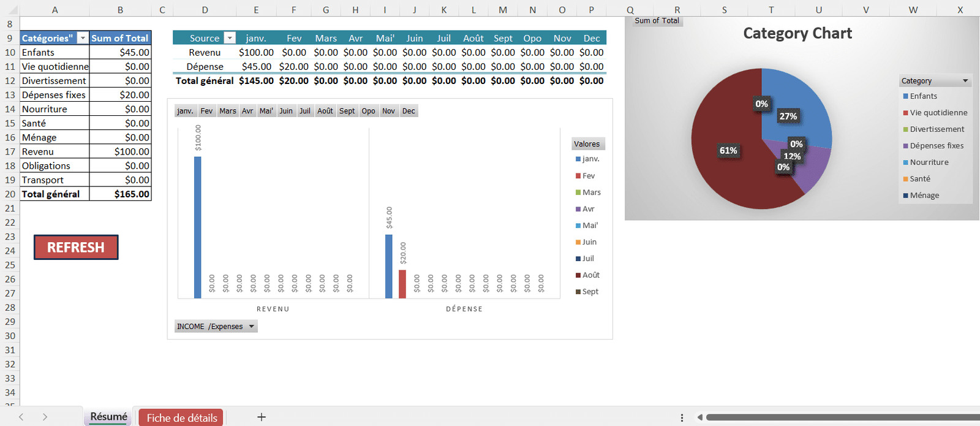Click the 27% pie chart data label
Image resolution: width=980 pixels, height=426 pixels.
(x=788, y=116)
